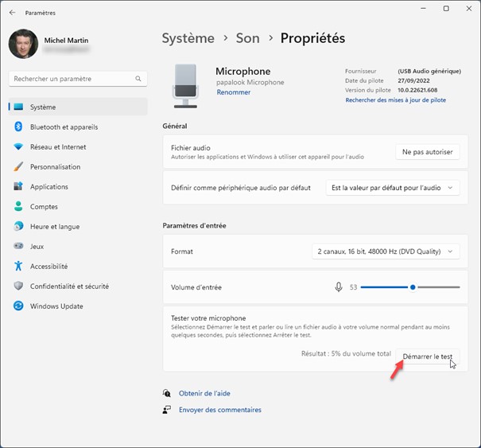Open the default audio device dropdown
This screenshot has width=481, height=448.
click(393, 188)
